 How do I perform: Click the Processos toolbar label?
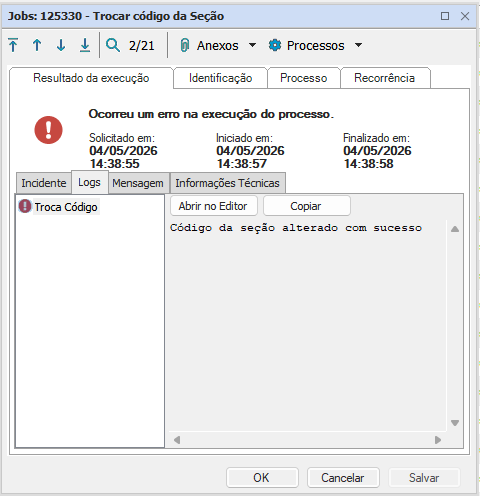316,46
